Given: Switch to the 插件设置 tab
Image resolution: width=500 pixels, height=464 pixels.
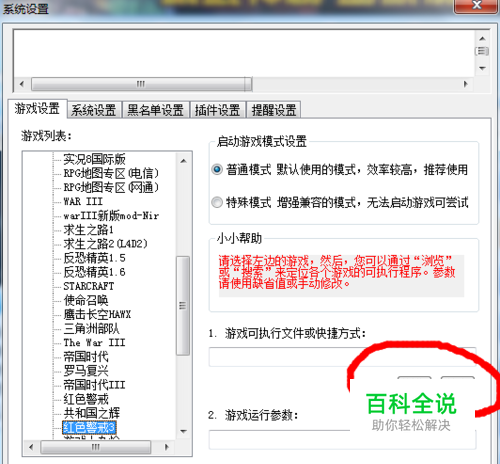Looking at the screenshot, I should tap(218, 110).
